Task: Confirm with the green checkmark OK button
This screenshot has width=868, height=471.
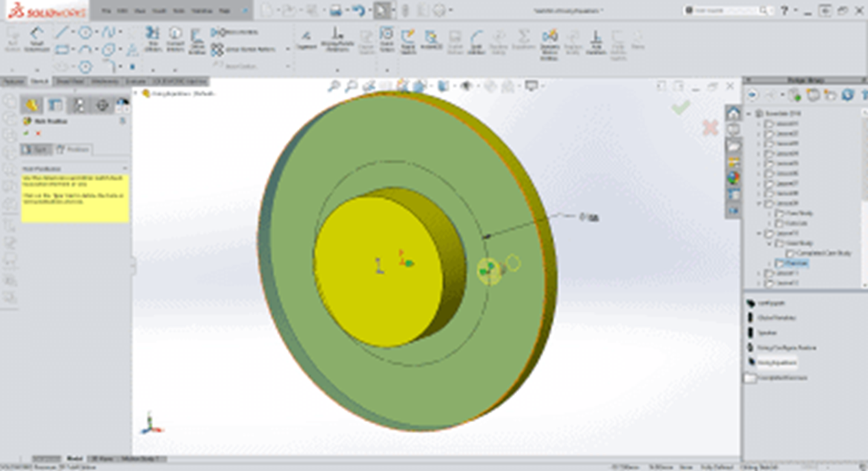Action: pyautogui.click(x=680, y=108)
